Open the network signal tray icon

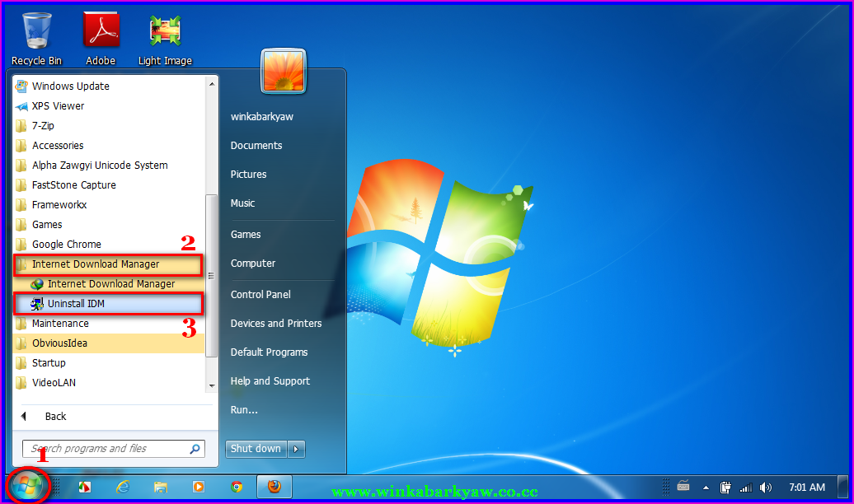746,488
